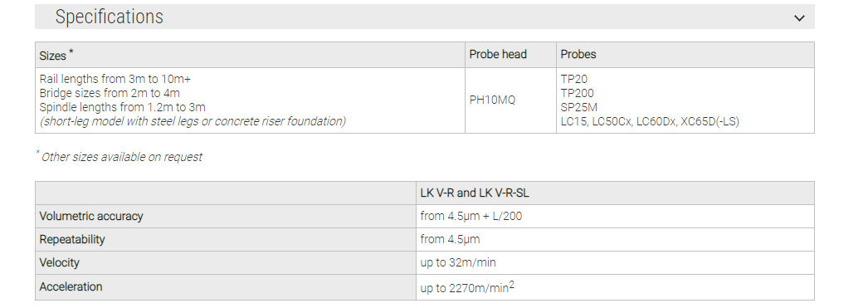
Task: Click the TP200 probe entry
Action: coord(577,93)
